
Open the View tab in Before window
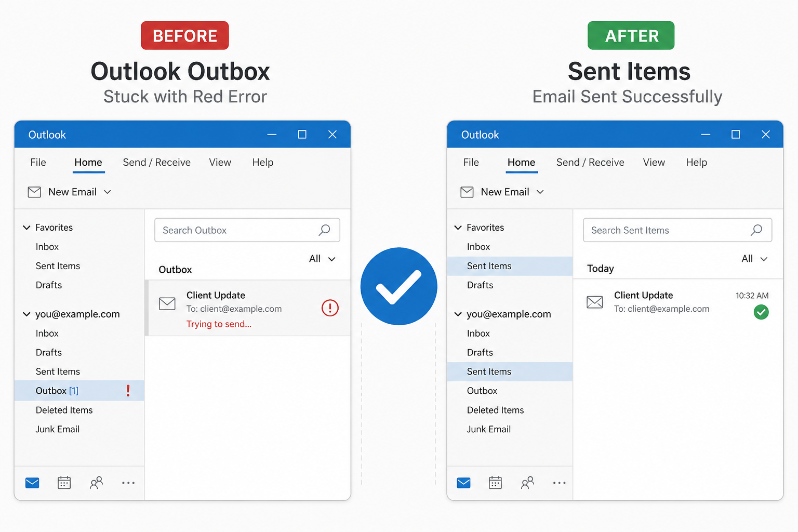[220, 163]
